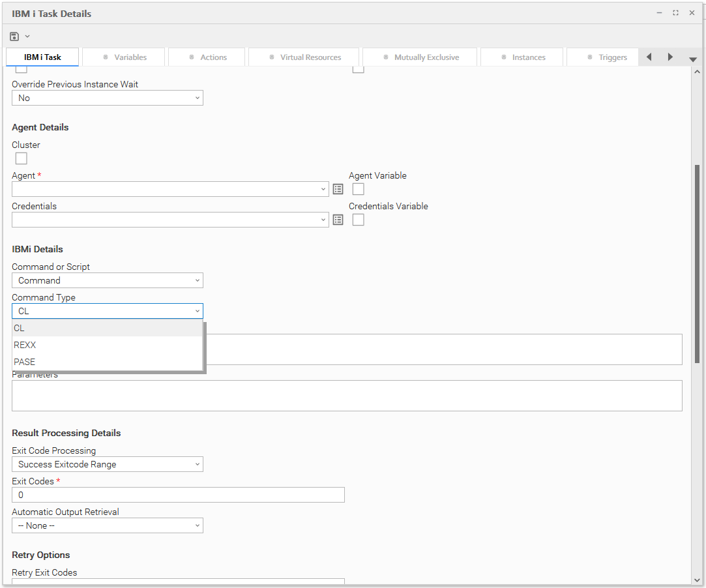Open the Virtual Resources tab

pos(304,57)
